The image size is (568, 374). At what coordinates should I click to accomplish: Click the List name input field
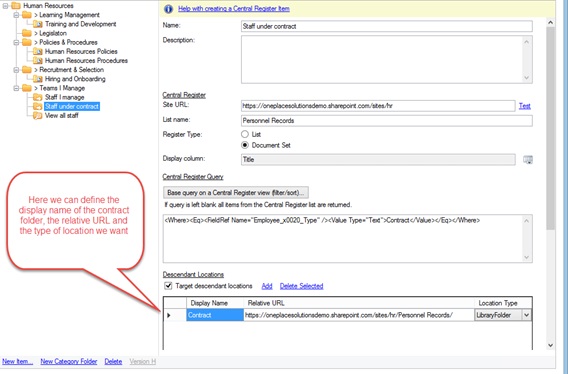[x=387, y=121]
